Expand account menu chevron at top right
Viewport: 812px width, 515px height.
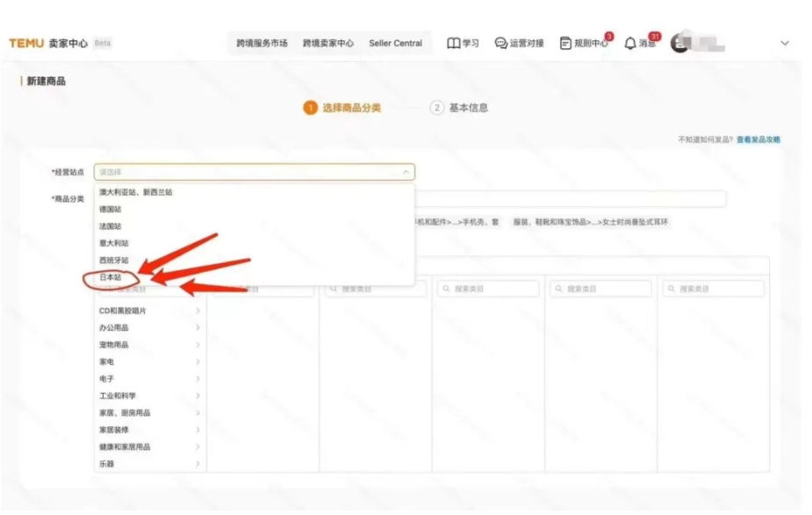(785, 44)
